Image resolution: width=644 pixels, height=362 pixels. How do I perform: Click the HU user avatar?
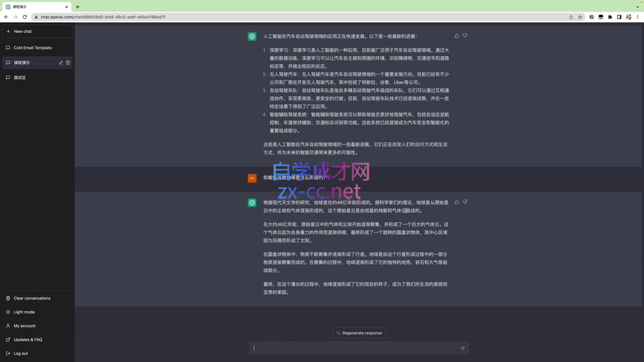click(252, 178)
